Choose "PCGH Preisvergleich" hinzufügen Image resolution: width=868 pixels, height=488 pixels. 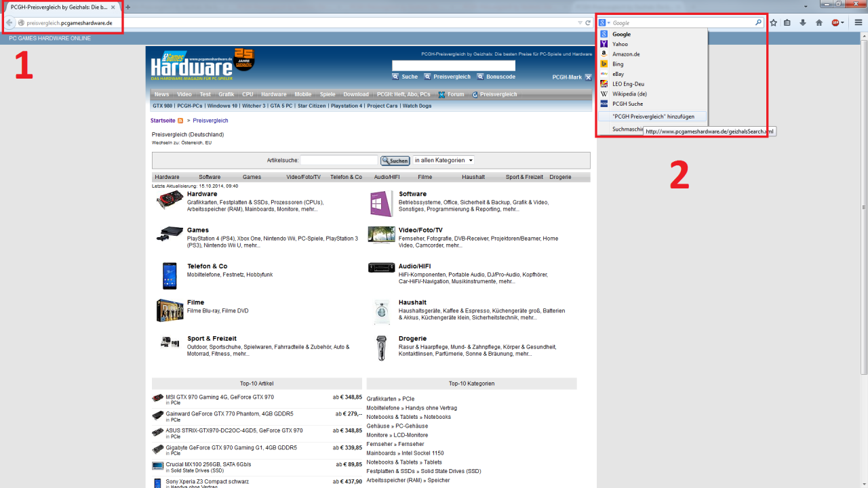tap(652, 117)
